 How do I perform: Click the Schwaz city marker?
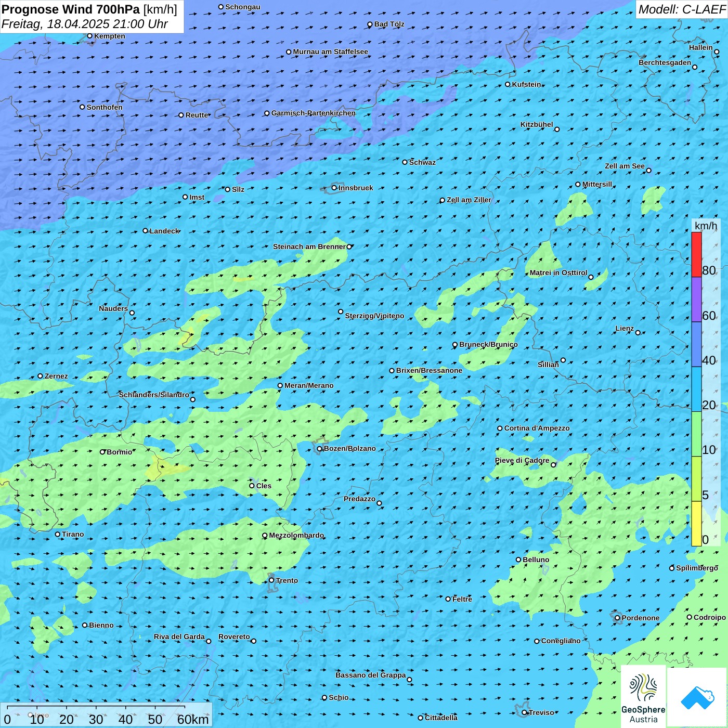[x=405, y=162]
